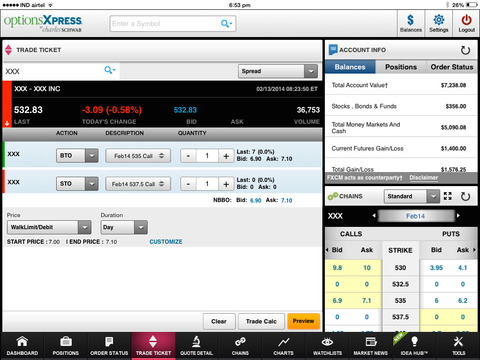Select put ask 4.1 at strike 530
The width and height of the screenshot is (480, 360).
pos(463,268)
